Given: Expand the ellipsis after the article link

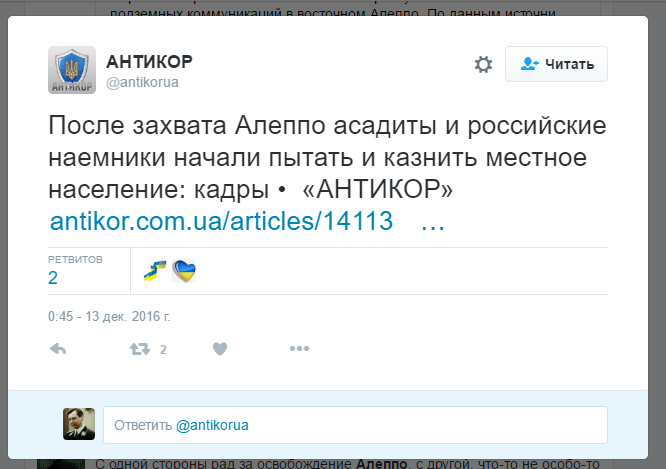Looking at the screenshot, I should coord(433,222).
